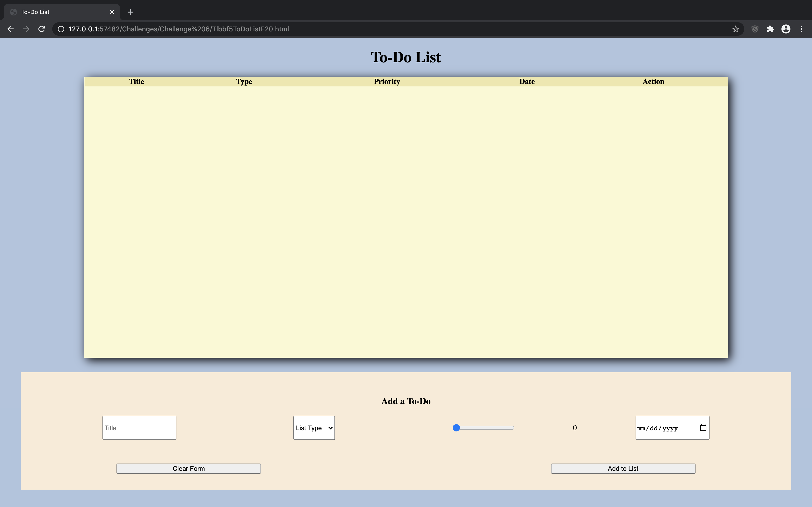Click the Clear Form button
This screenshot has width=812, height=507.
pos(188,468)
